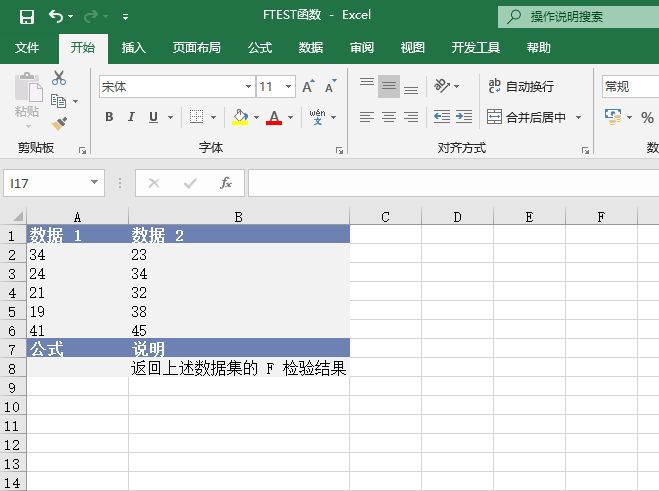Click the 合并后居中 button
Screen dimensions: 659x491
click(527, 117)
